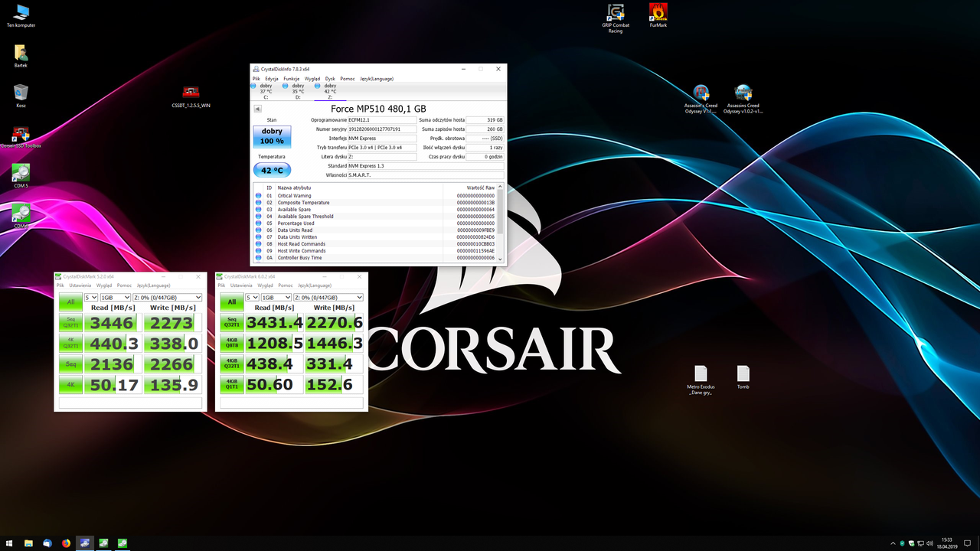Viewport: 980px width, 551px height.
Task: Open Ten komputer desktop icon
Action: pos(21,15)
